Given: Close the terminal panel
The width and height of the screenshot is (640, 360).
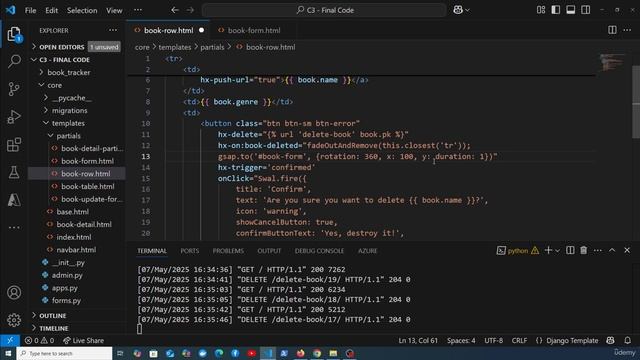Looking at the screenshot, I should coord(627,250).
